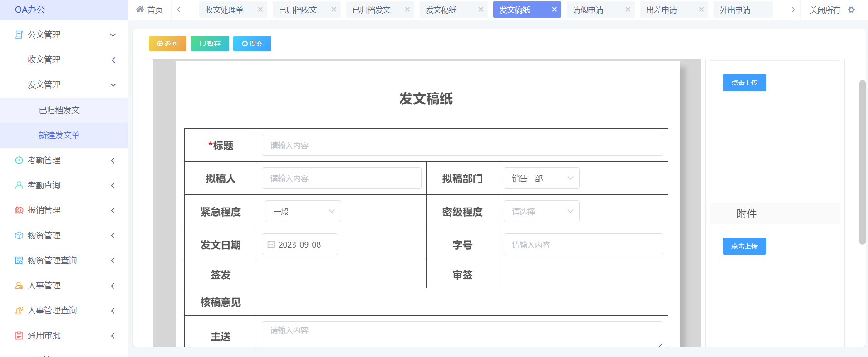Click the 标题 input field
This screenshot has height=357, width=868.
point(462,145)
